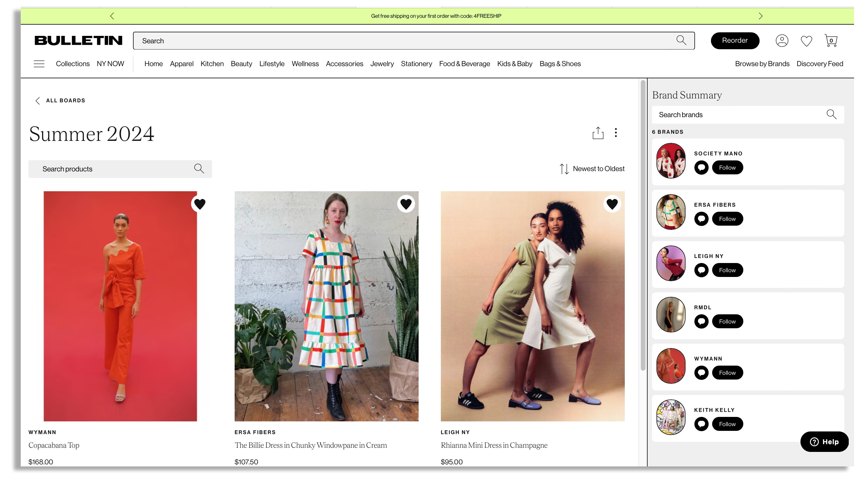This screenshot has width=868, height=478.
Task: Follow Ersa Fibers
Action: coord(727,219)
